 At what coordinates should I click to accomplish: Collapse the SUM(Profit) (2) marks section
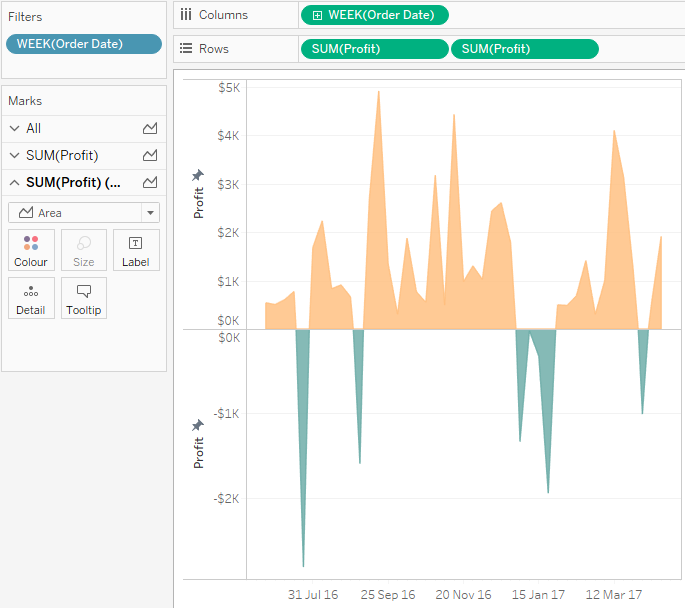(x=14, y=183)
